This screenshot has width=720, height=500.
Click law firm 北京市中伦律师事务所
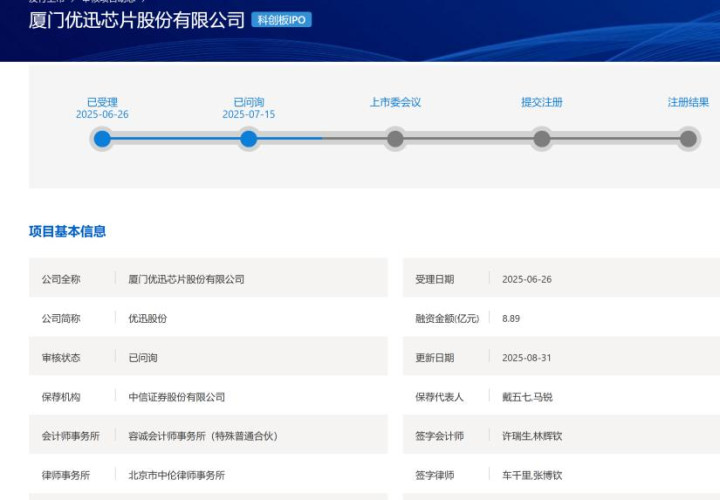click(177, 475)
